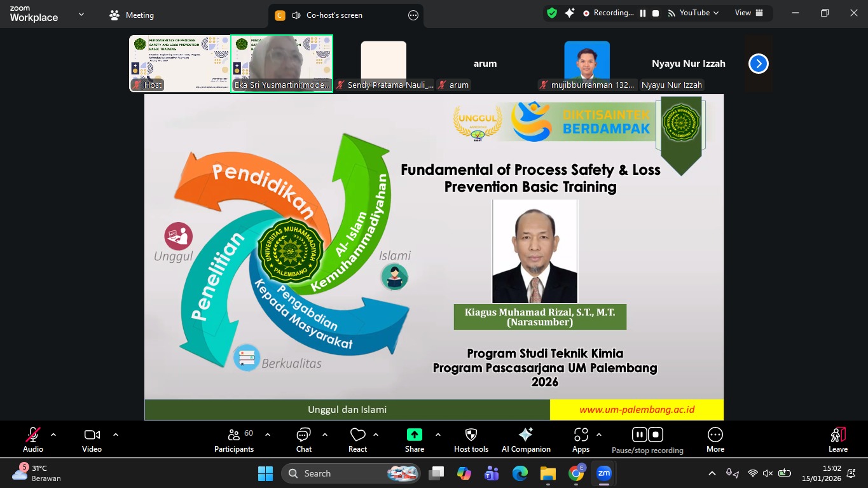The image size is (868, 488).
Task: Click the green Share screen button
Action: coord(415,440)
